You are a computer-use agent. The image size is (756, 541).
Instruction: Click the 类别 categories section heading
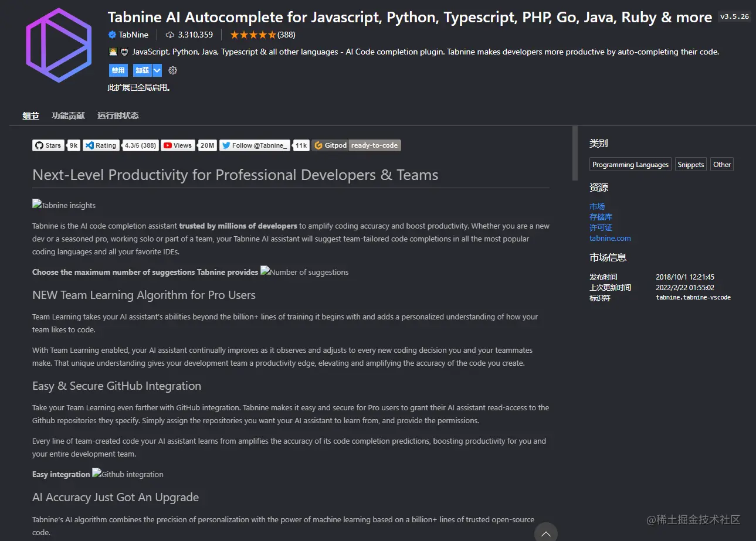pyautogui.click(x=598, y=143)
